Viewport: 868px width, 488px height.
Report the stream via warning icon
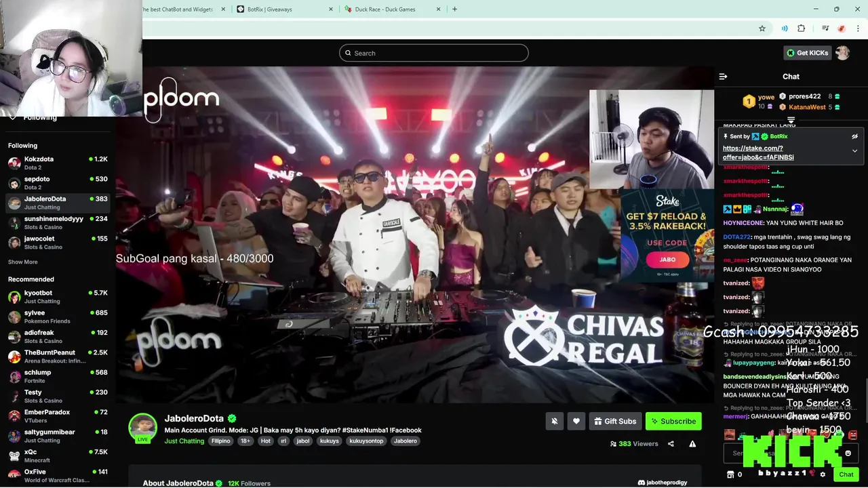tap(692, 444)
